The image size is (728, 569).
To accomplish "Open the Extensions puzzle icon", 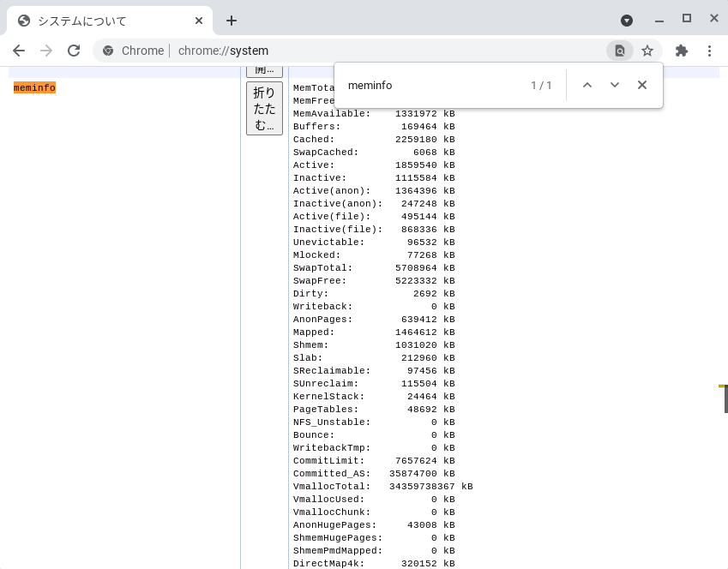I will 682,51.
